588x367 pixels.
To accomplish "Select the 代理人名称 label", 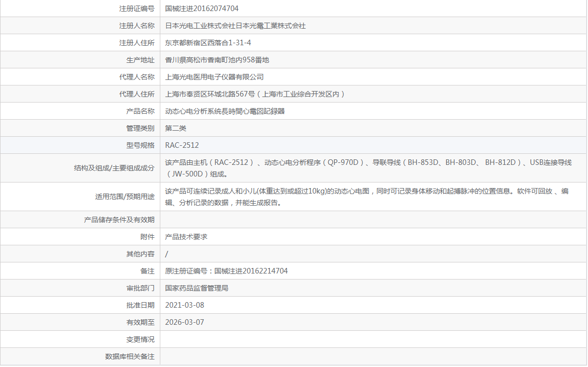I will click(x=137, y=77).
